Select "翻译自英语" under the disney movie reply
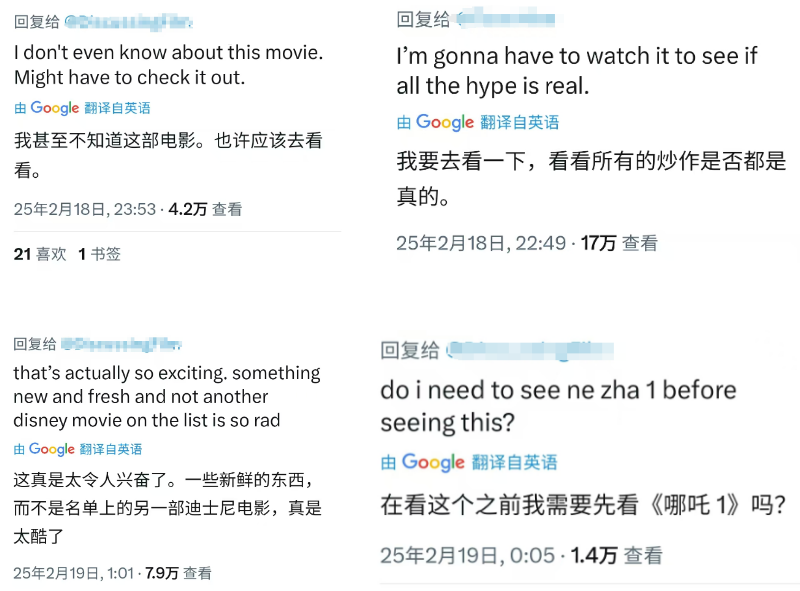Viewport: 800px width, 591px height. pyautogui.click(x=111, y=449)
